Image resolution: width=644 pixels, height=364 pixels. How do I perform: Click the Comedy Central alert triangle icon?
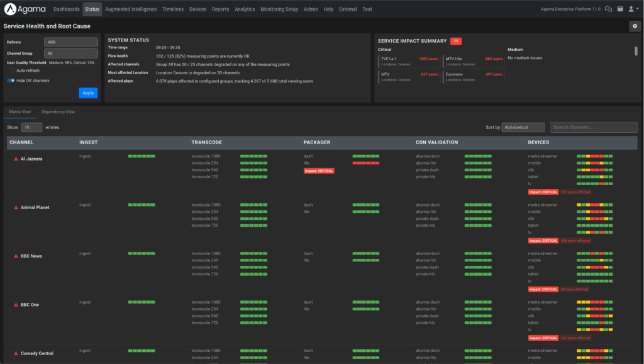16,353
